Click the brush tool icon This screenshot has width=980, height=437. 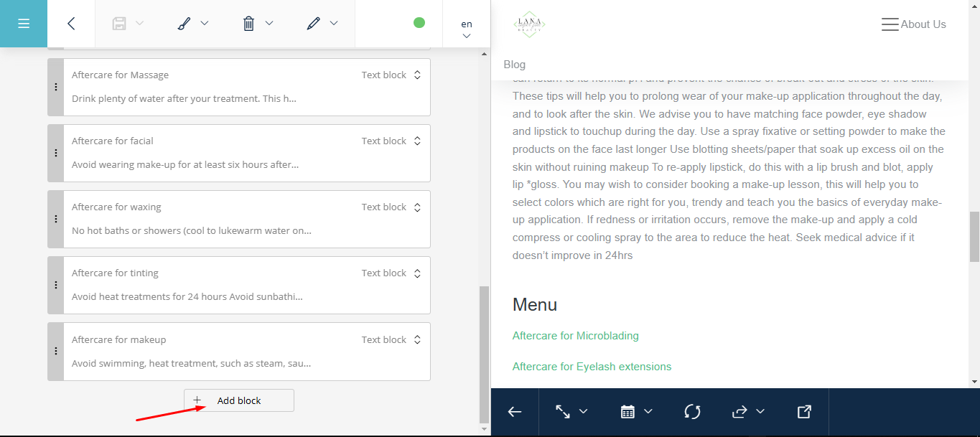[x=184, y=24]
